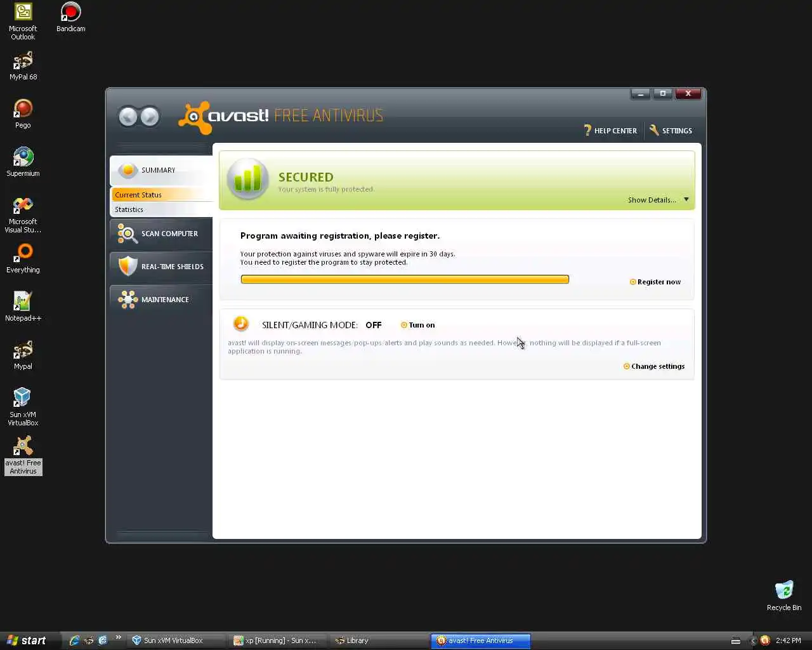Expand quick launch overflow chevron

point(118,638)
